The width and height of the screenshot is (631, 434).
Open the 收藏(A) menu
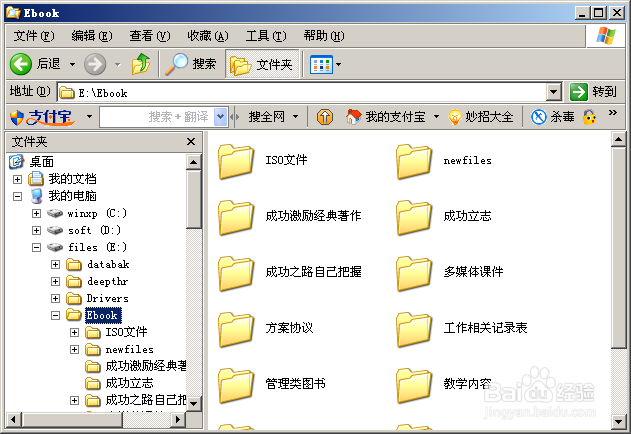pyautogui.click(x=208, y=36)
